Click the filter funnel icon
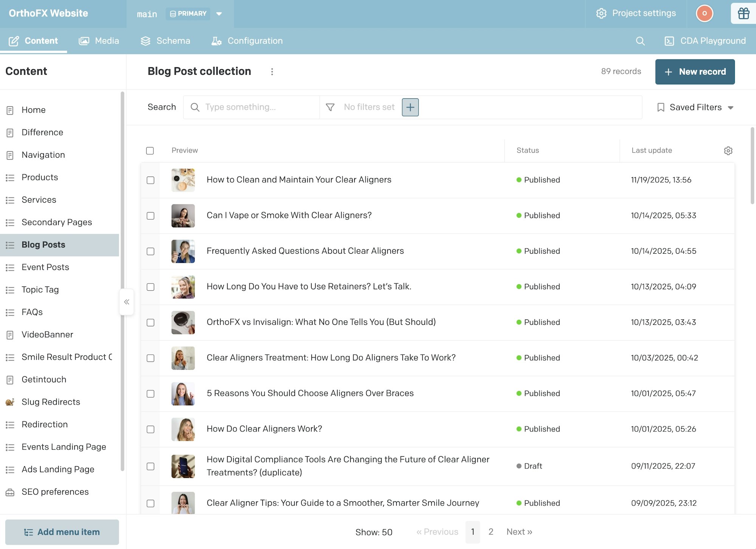 pyautogui.click(x=330, y=107)
